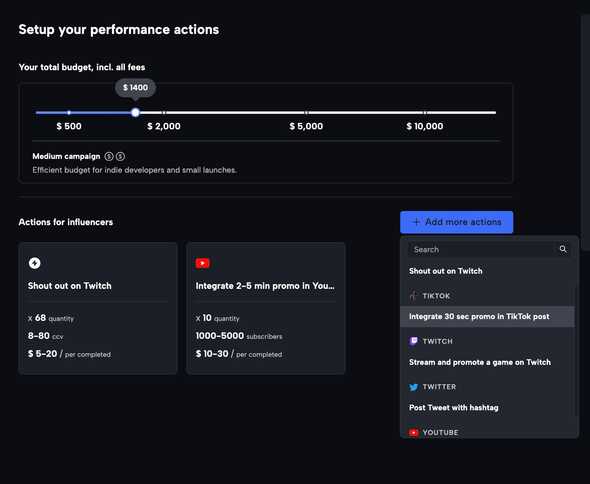
Task: Set budget slider to $5,000 mark
Action: click(x=306, y=113)
